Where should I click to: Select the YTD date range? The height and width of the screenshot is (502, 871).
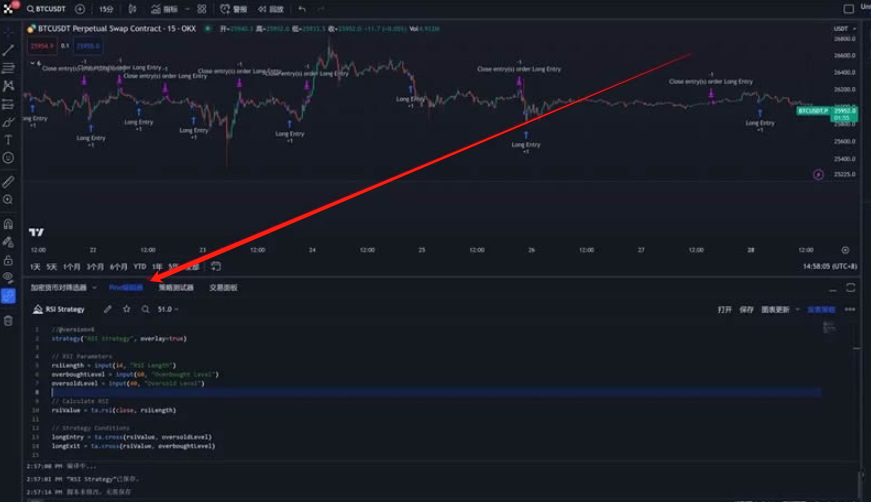click(x=139, y=267)
